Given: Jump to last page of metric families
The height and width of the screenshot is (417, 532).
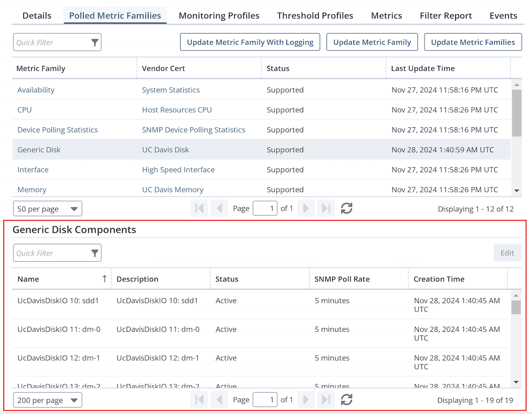Looking at the screenshot, I should coord(325,209).
